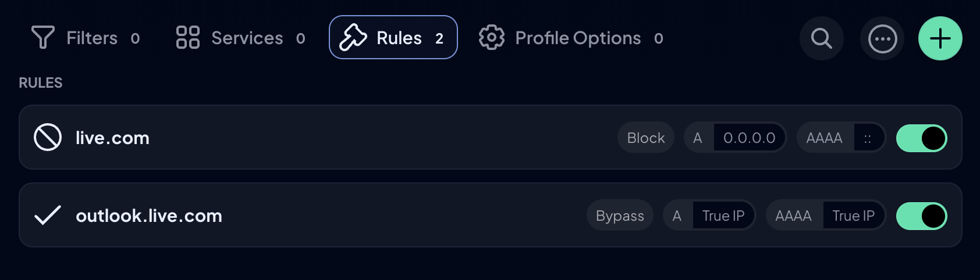The image size is (980, 280).
Task: Select the Bypass badge on outlook.live.com
Action: click(620, 216)
